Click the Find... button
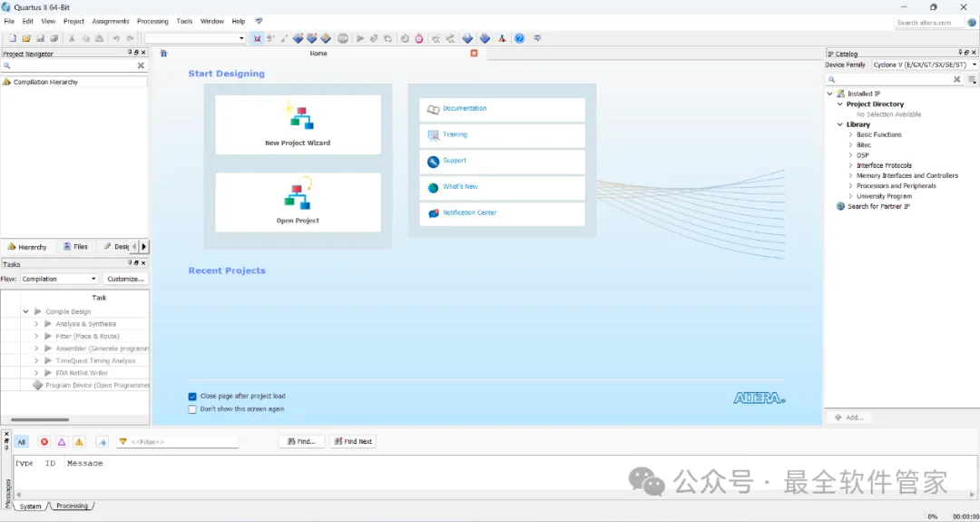 [301, 441]
